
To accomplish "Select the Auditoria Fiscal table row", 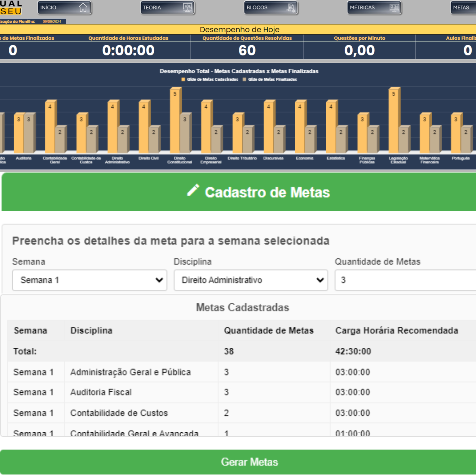I will pos(242,392).
